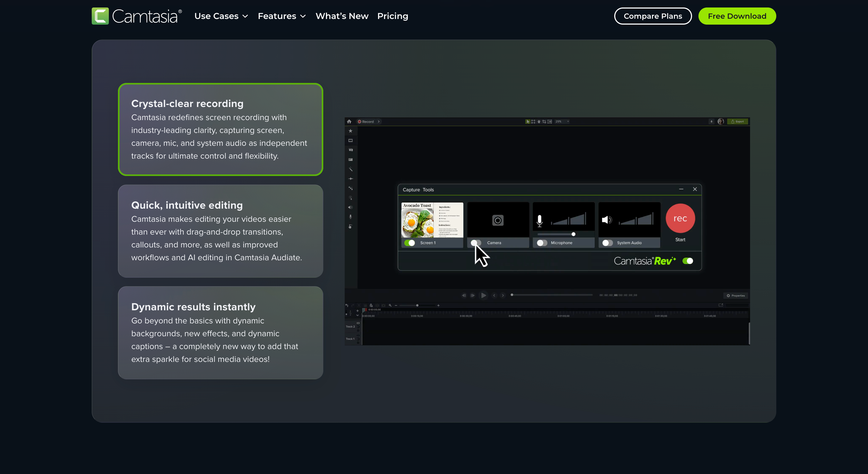Screen dimensions: 868x474
Task: Click the previous frame step-back button
Action: coord(464,295)
